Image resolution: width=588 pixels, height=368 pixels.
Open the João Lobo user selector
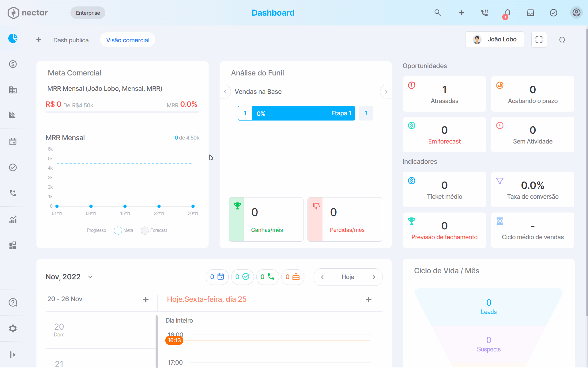coord(495,40)
